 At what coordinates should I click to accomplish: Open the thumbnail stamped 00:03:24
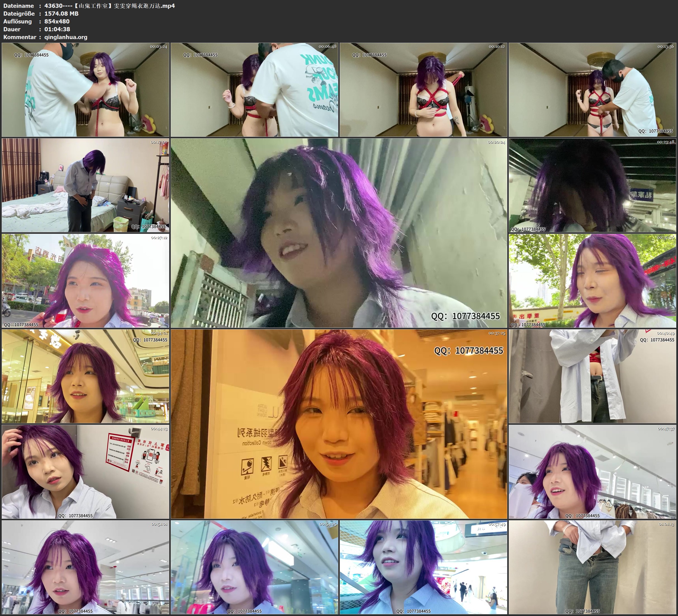click(x=85, y=89)
